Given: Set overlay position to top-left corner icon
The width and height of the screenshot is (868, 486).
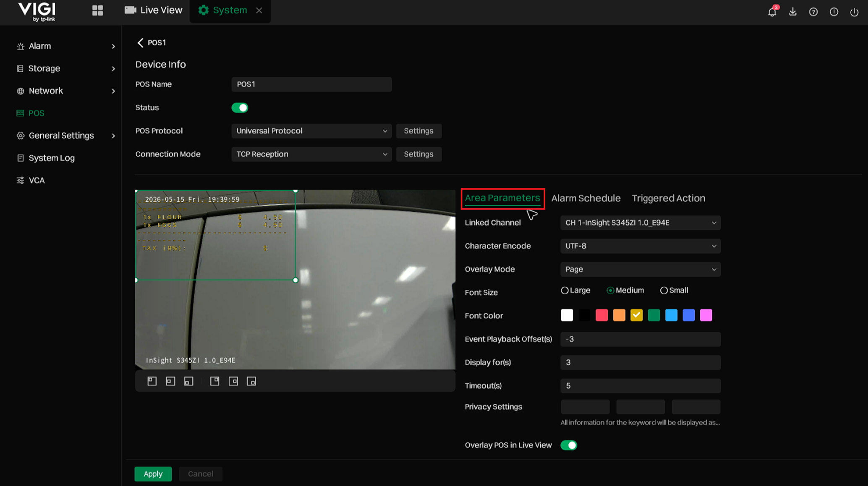Looking at the screenshot, I should coord(152,381).
